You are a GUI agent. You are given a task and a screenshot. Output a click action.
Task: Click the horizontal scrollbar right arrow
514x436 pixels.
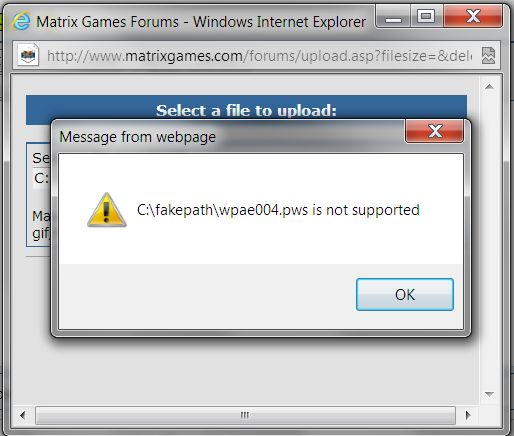[468, 415]
